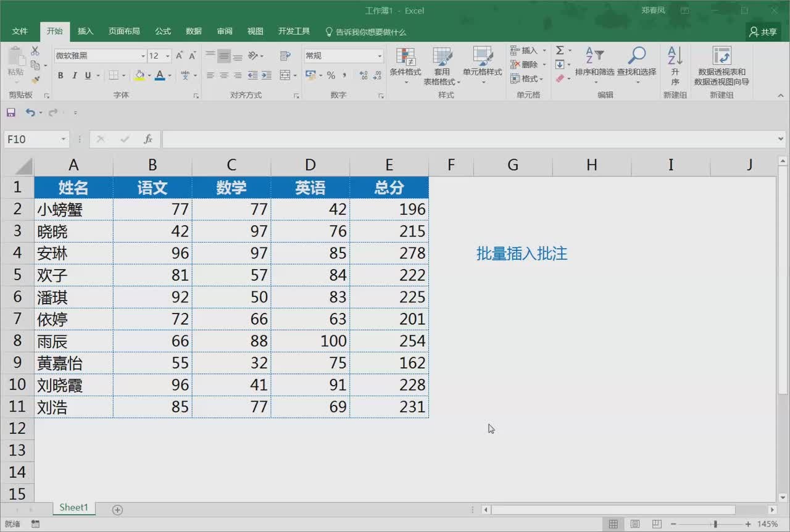
Task: Click the 删除 Delete cells button
Action: tap(528, 65)
